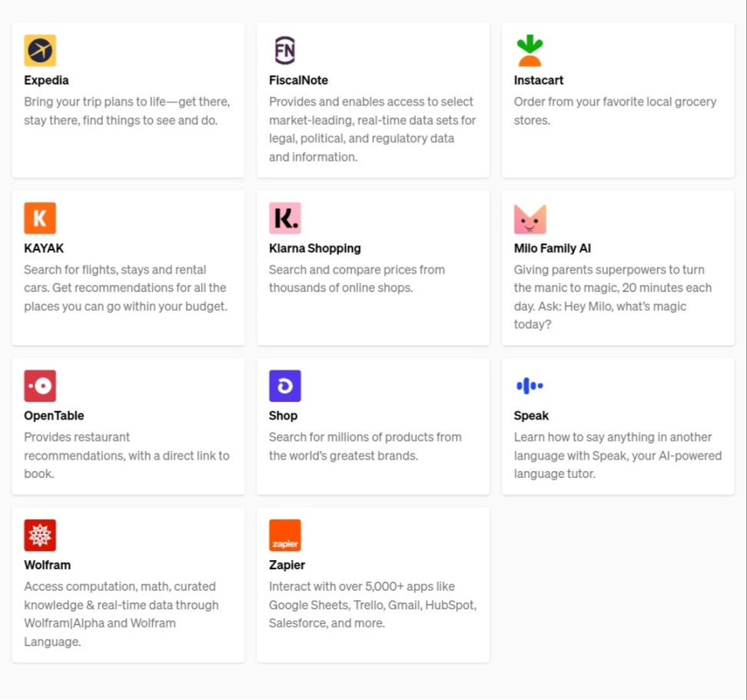The image size is (747, 700).
Task: Open the FiscalNote plugin title
Action: pos(298,81)
